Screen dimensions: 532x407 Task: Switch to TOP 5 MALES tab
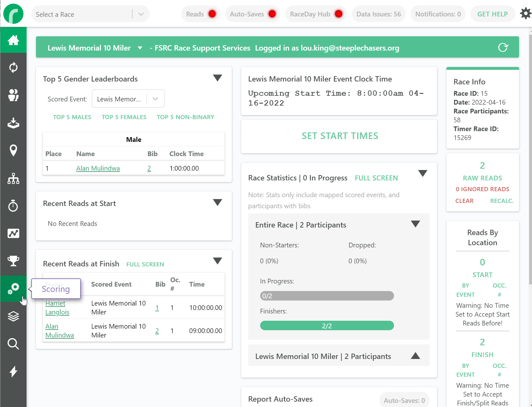pyautogui.click(x=72, y=117)
